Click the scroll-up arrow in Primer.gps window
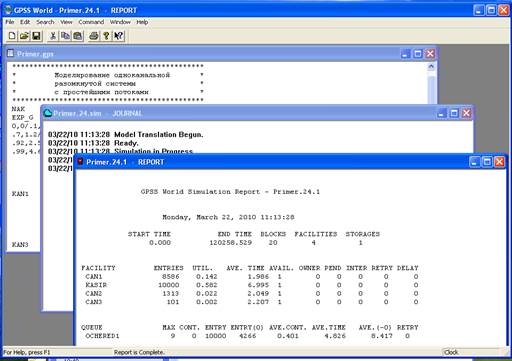512x361 pixels. (431, 66)
